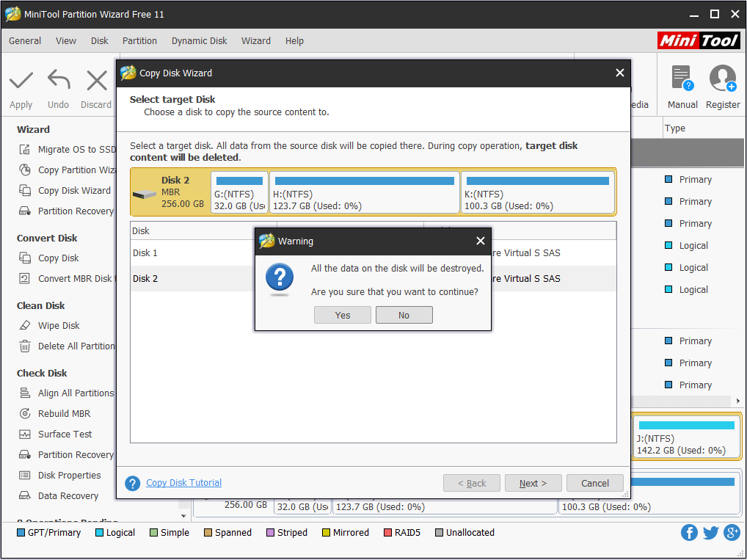Click the Mirrored legend color swatch
This screenshot has width=747, height=560.
(x=326, y=533)
